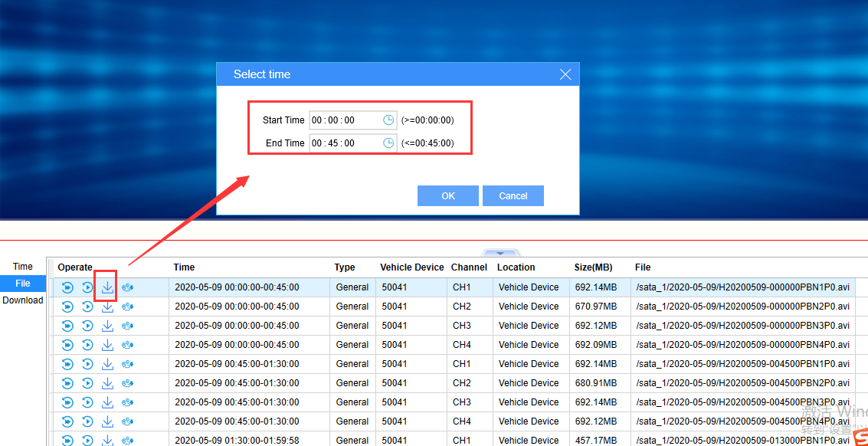The image size is (868, 446).
Task: Click download icon for 004500PBN2P0.avi row
Action: [x=107, y=383]
